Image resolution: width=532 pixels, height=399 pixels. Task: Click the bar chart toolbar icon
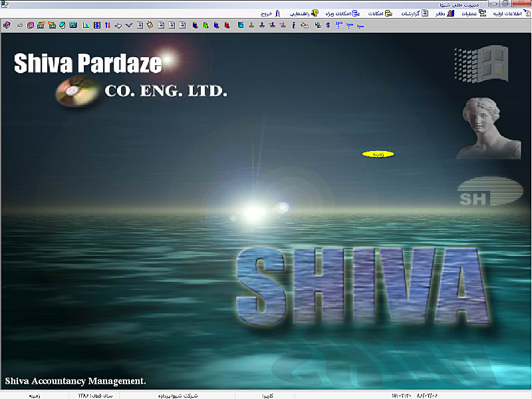click(x=85, y=25)
